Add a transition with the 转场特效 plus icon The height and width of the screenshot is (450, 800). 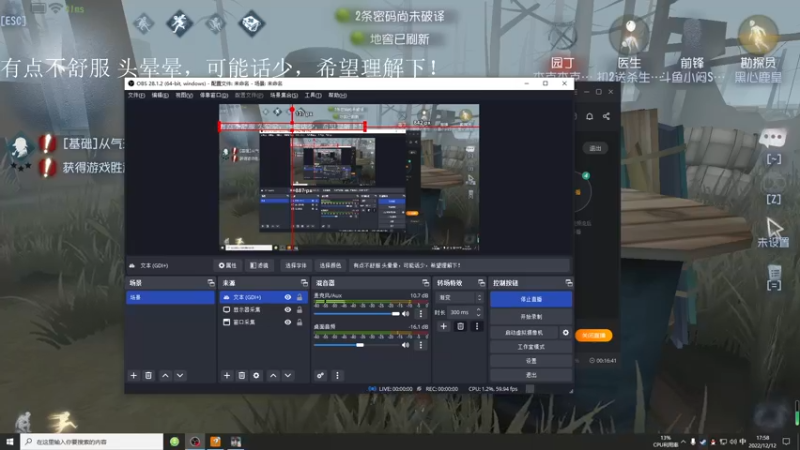tap(443, 327)
